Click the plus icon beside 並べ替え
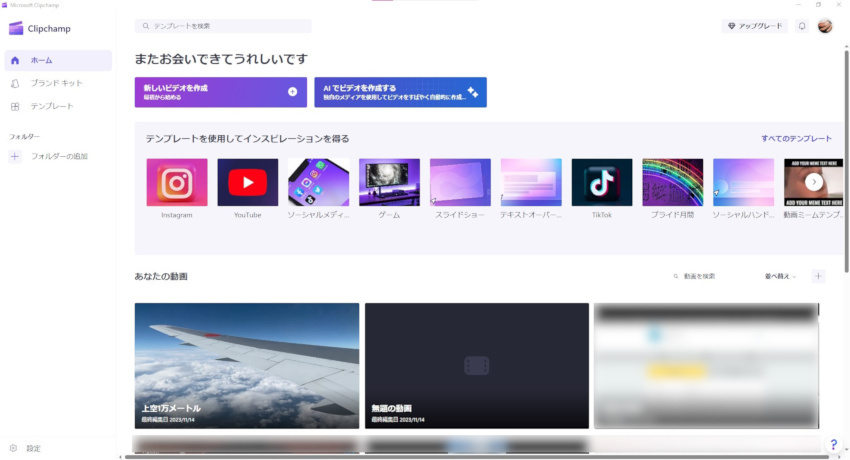 (818, 276)
